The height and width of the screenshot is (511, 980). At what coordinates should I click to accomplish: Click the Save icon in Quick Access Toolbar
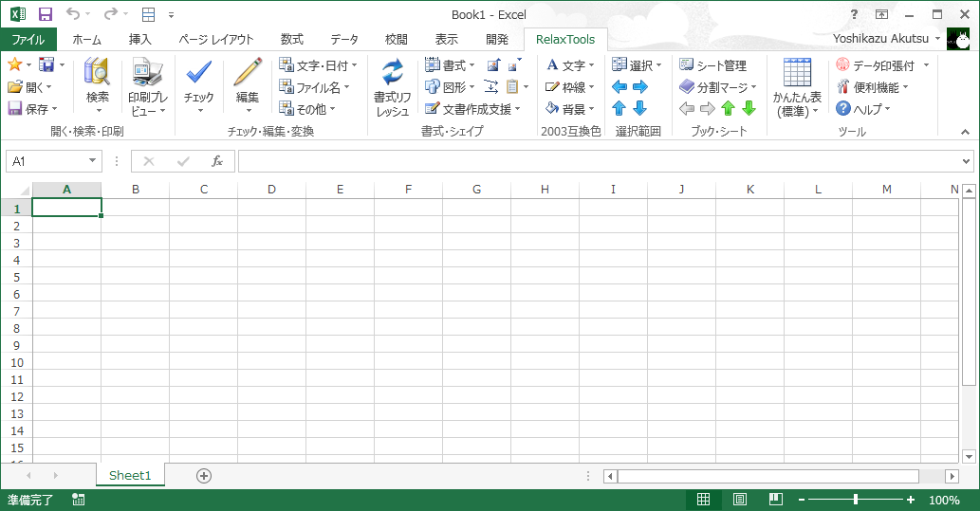[x=45, y=14]
